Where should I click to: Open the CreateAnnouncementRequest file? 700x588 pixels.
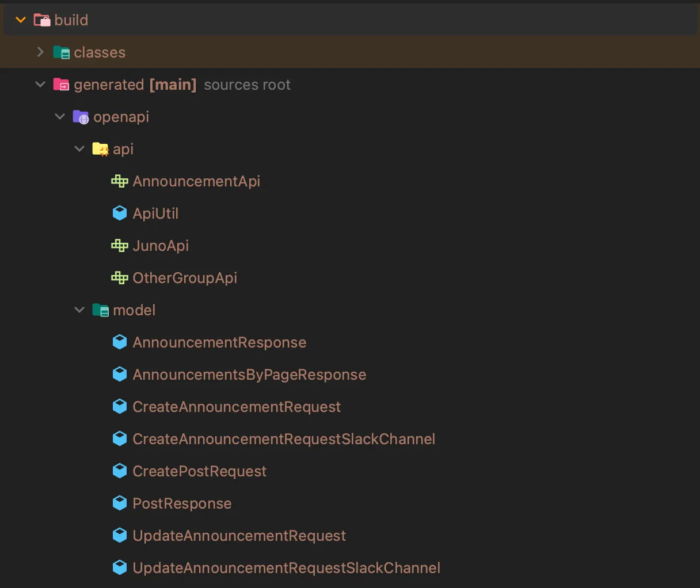pyautogui.click(x=236, y=407)
